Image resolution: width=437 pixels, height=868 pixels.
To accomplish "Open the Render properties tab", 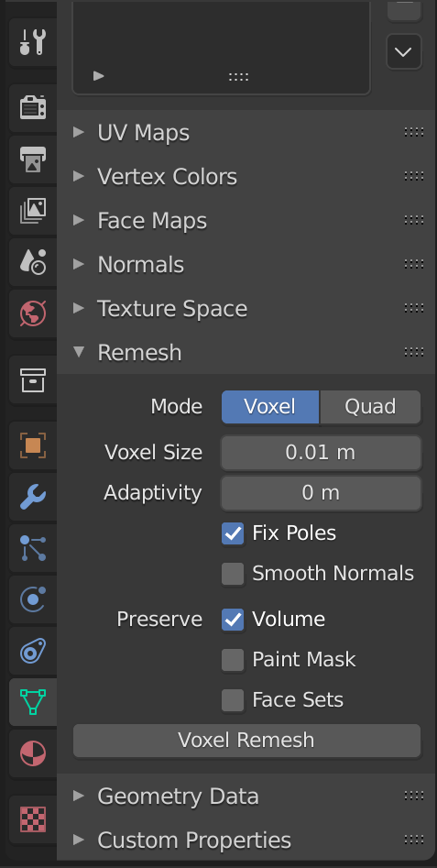I will pyautogui.click(x=33, y=107).
